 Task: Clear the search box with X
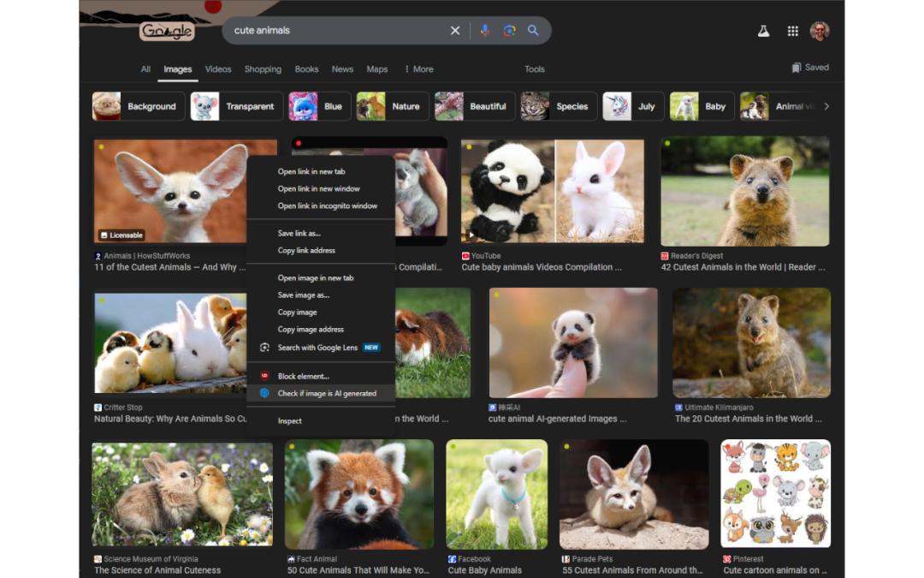455,31
